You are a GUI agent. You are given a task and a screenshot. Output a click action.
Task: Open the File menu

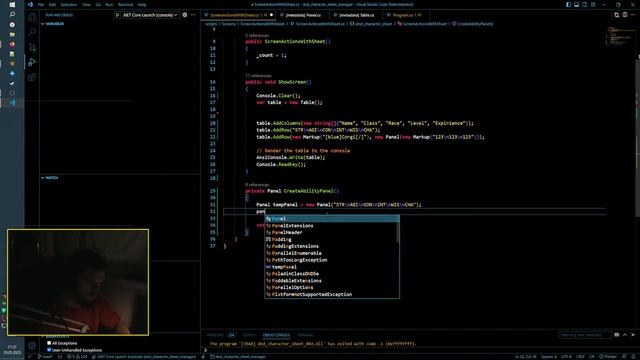click(x=41, y=4)
